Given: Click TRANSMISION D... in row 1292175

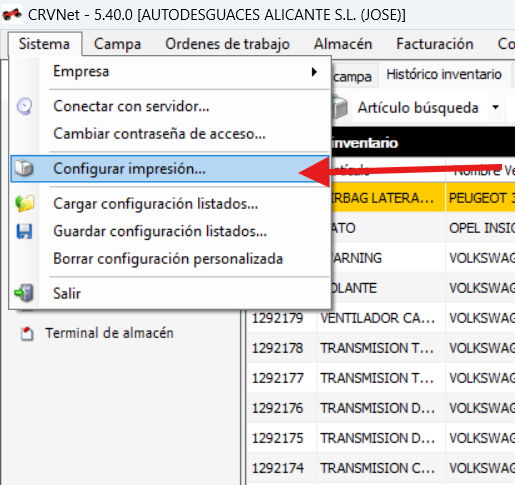Looking at the screenshot, I should (x=381, y=438).
